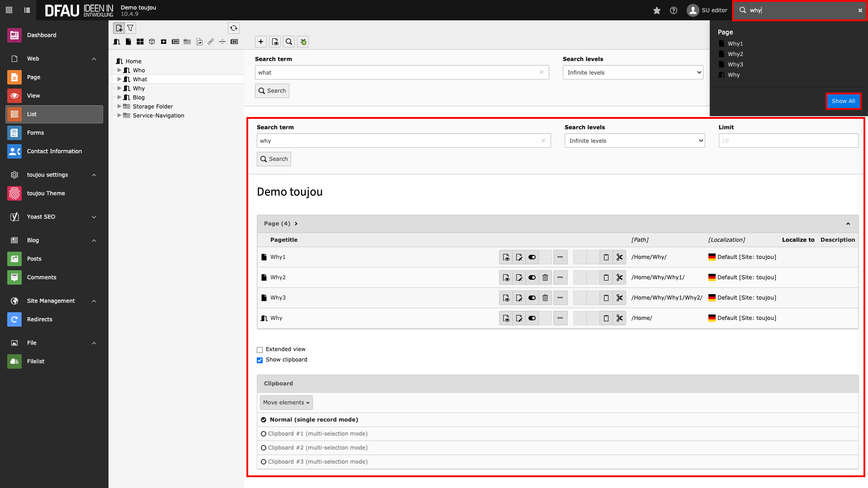Viewport: 868px width, 488px height.
Task: Click the Show All button
Action: 843,101
